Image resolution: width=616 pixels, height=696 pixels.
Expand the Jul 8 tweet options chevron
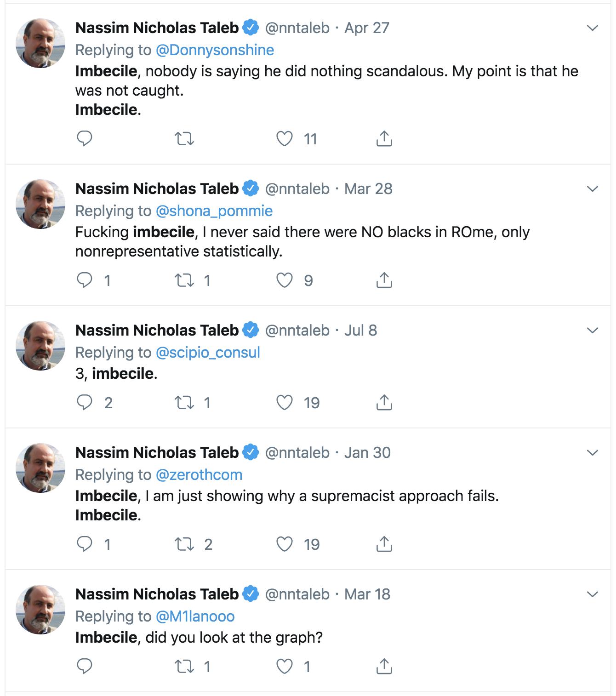593,331
